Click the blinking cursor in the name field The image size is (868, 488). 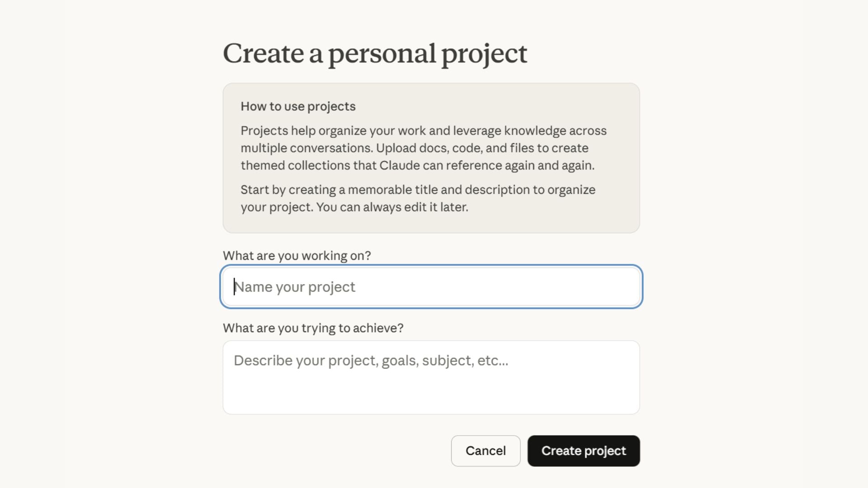pos(234,286)
